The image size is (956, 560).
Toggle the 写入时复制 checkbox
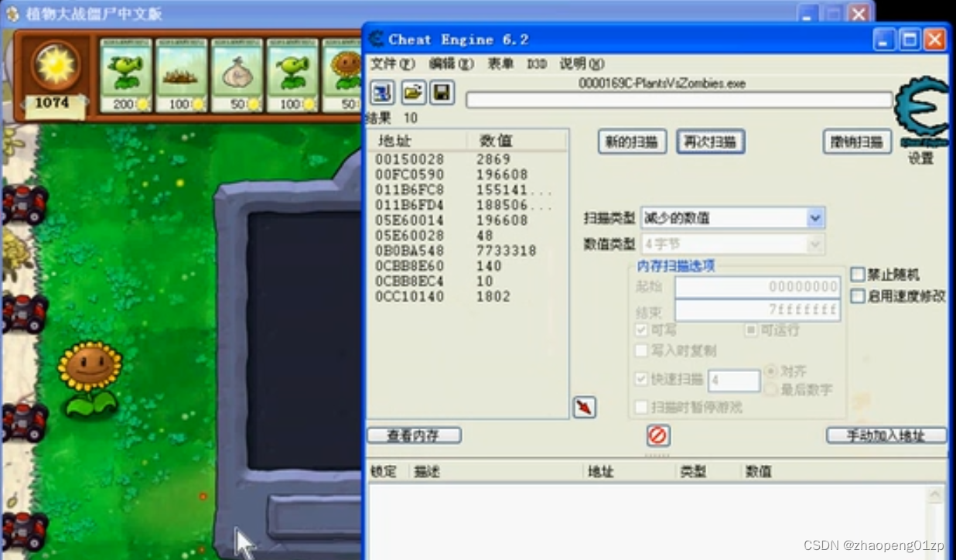641,350
